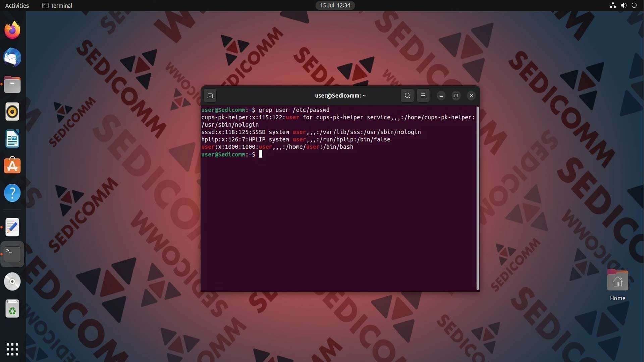Open the Trash icon in dock
This screenshot has height=362, width=644.
point(12,309)
